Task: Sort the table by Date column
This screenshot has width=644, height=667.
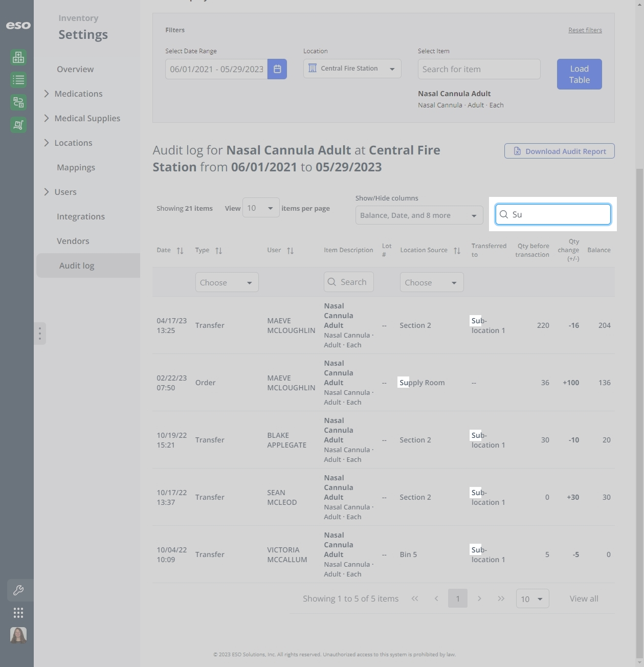Action: [180, 251]
